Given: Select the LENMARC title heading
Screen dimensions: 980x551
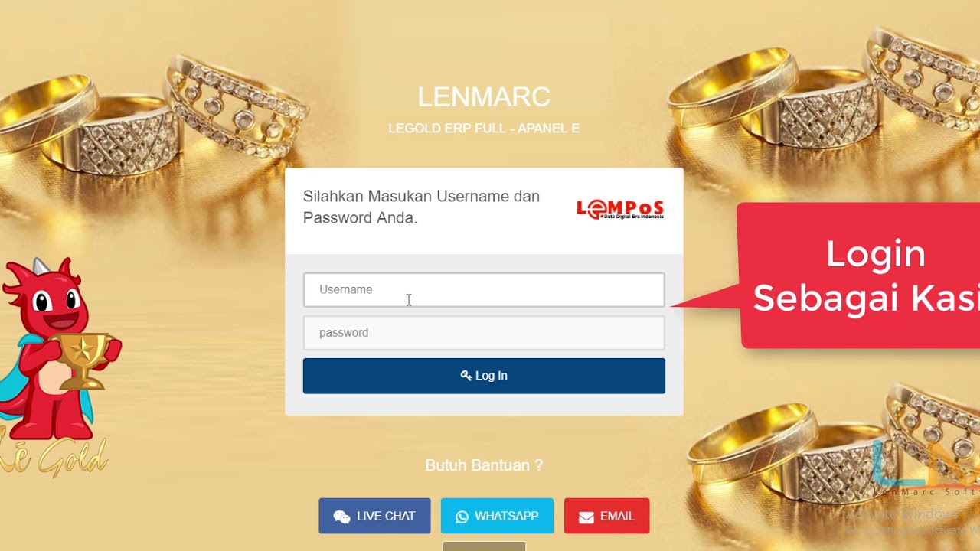Looking at the screenshot, I should (x=484, y=97).
